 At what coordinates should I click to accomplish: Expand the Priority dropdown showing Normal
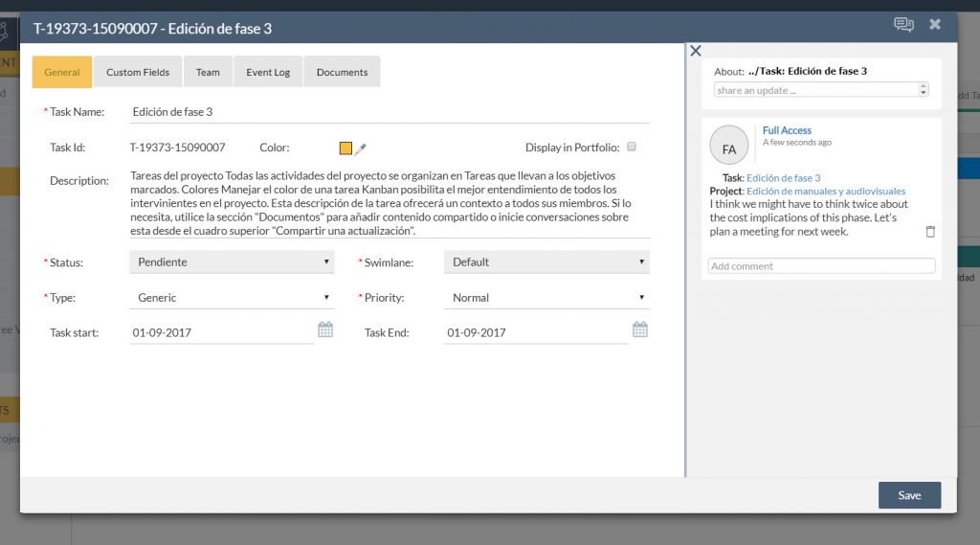[x=546, y=298]
